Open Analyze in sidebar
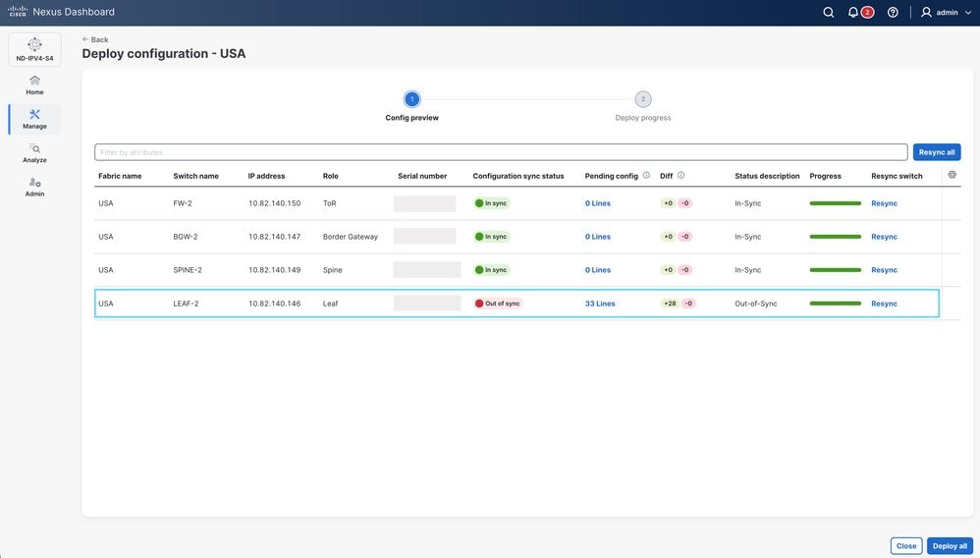The width and height of the screenshot is (980, 558). pyautogui.click(x=35, y=153)
